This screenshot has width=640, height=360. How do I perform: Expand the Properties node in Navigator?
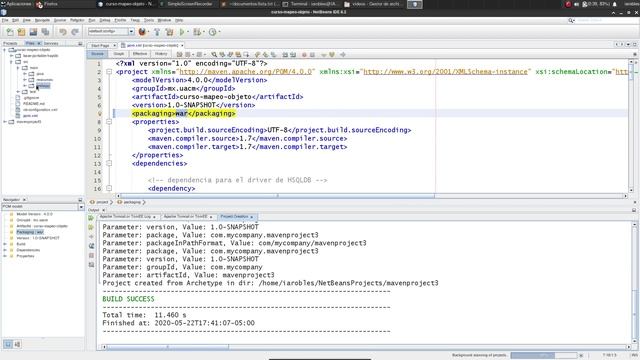[x=4, y=256]
